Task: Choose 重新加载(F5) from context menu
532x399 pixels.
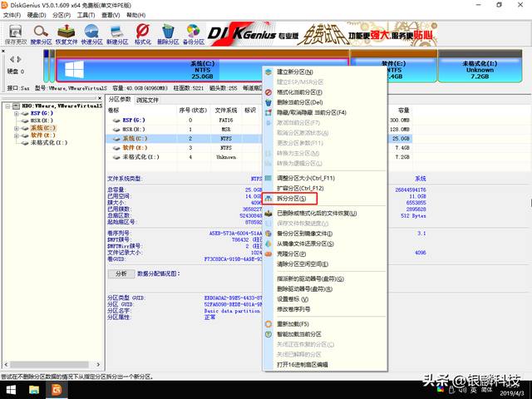Action: click(326, 324)
